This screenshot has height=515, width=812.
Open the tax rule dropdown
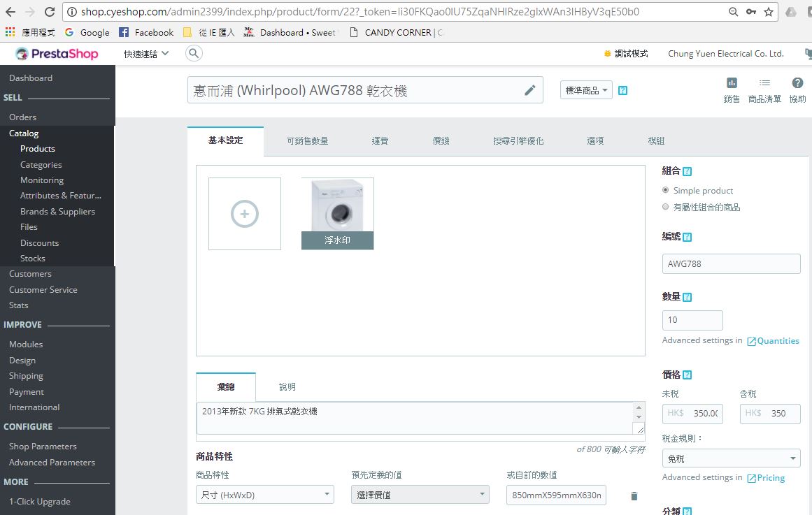coord(731,458)
